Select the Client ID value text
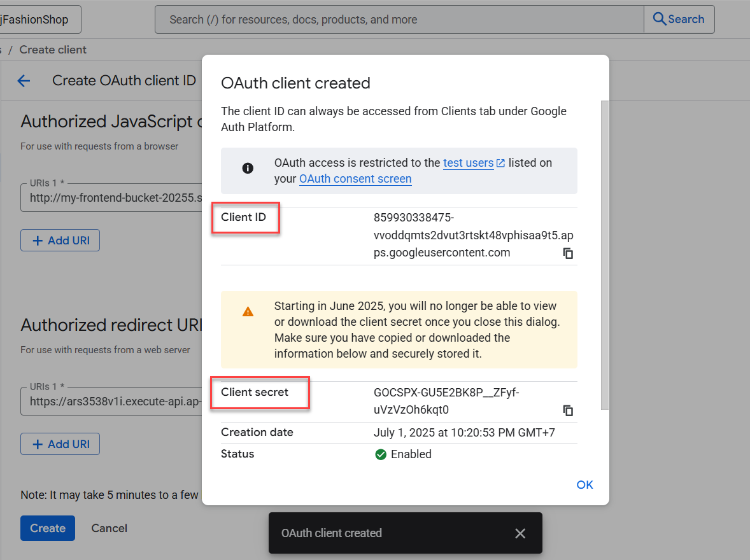This screenshot has width=750, height=560. [x=473, y=235]
